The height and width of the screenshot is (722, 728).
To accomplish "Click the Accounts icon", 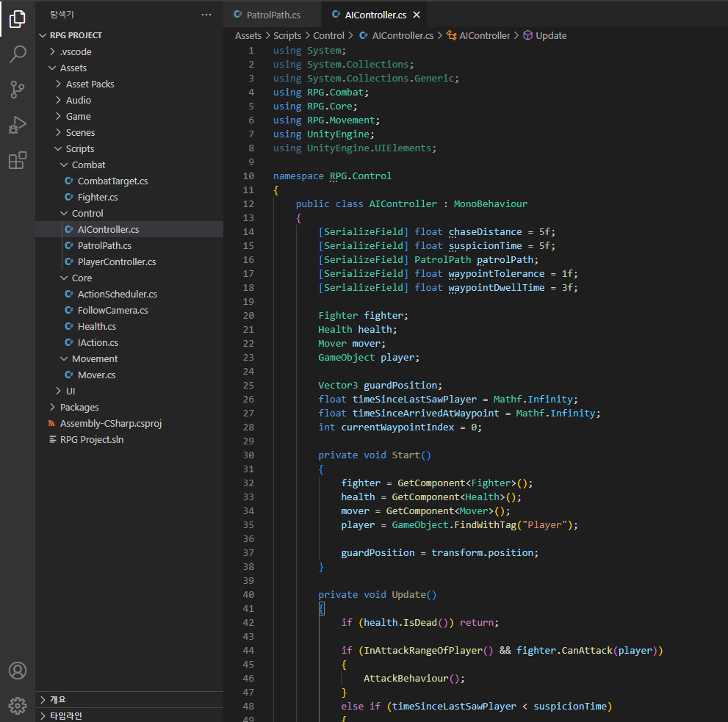I will (18, 671).
